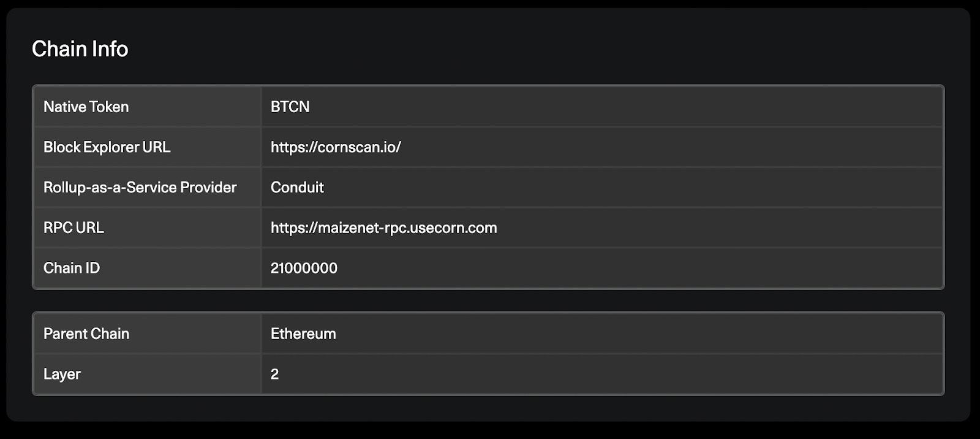This screenshot has width=980, height=439.
Task: Click the Native Token label cell
Action: coord(148,107)
